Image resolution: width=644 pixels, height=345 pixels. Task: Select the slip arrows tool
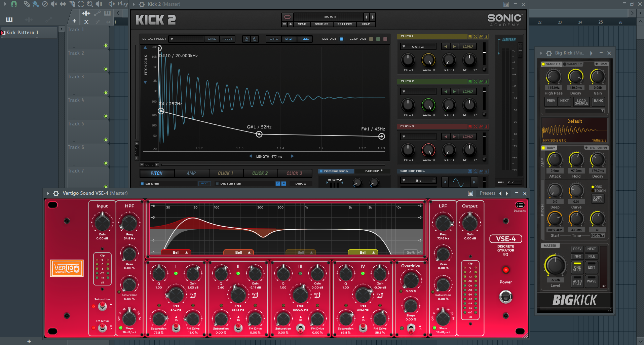tap(63, 4)
